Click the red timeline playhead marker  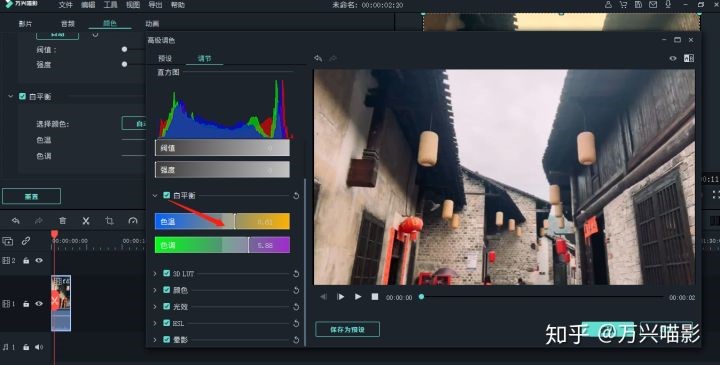point(54,235)
